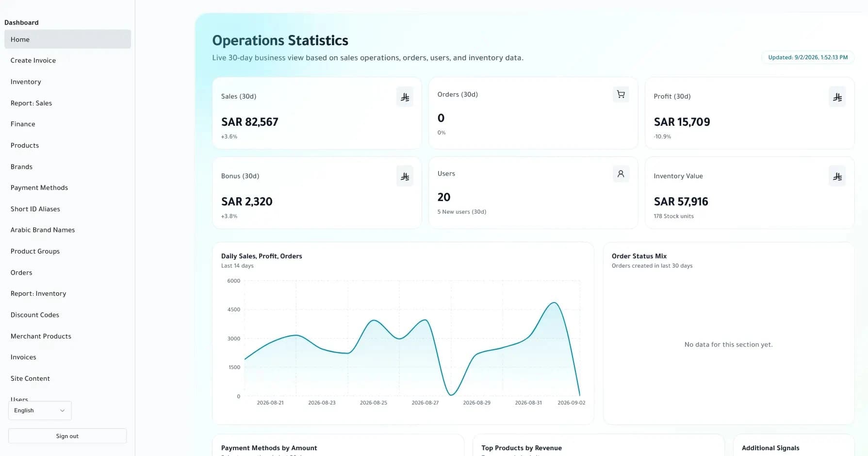The width and height of the screenshot is (868, 456).
Task: Click the '178 Stock units' text
Action: (x=673, y=216)
